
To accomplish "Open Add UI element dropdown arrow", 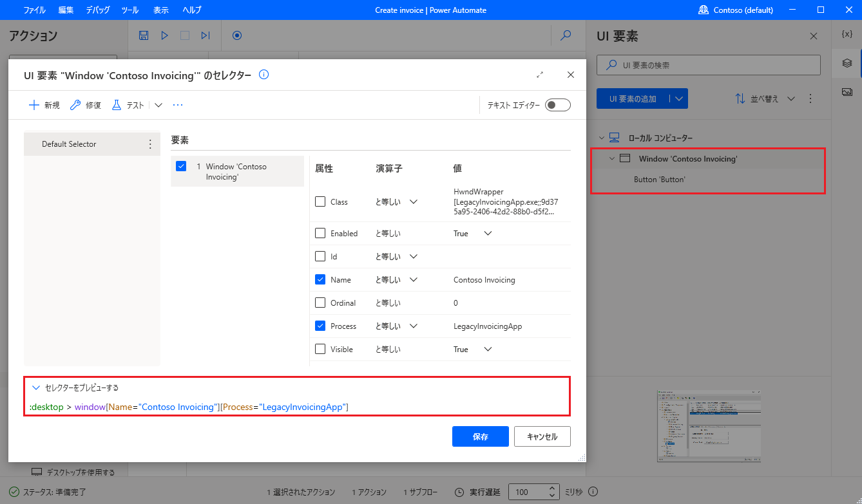I will 678,98.
